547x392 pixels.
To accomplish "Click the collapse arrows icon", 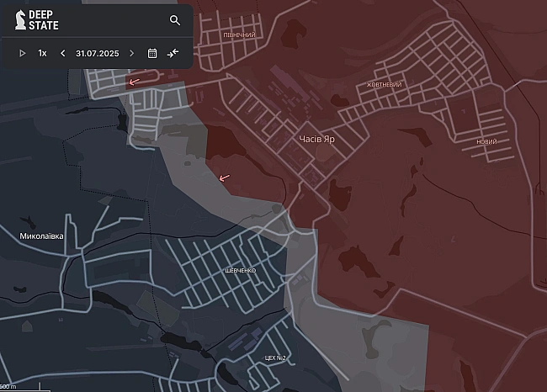I will tap(173, 53).
